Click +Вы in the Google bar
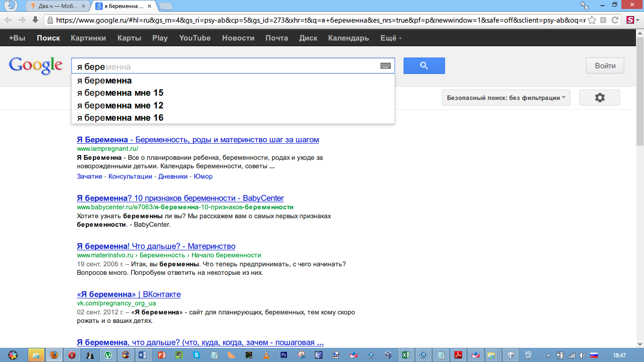Image resolution: width=644 pixels, height=362 pixels. (17, 38)
